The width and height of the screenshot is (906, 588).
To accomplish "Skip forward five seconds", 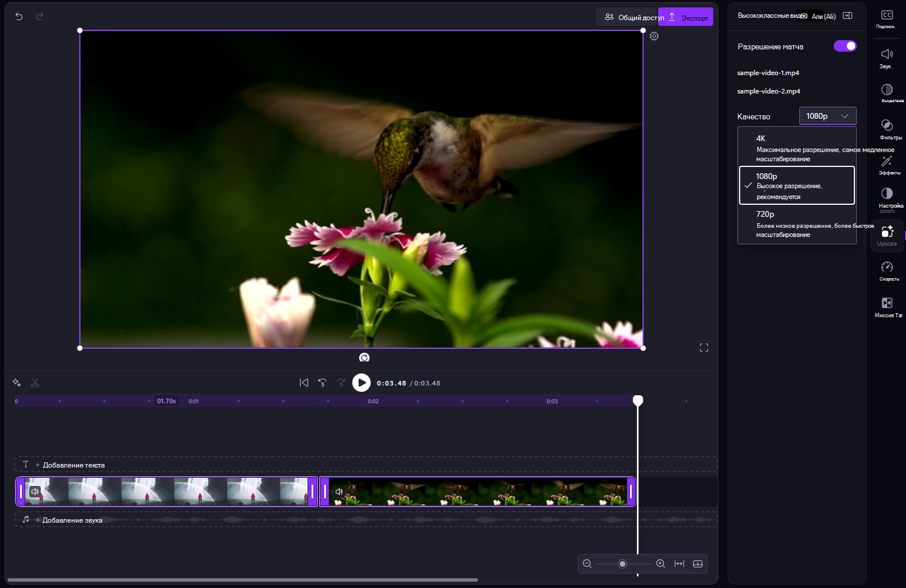I will [x=341, y=383].
